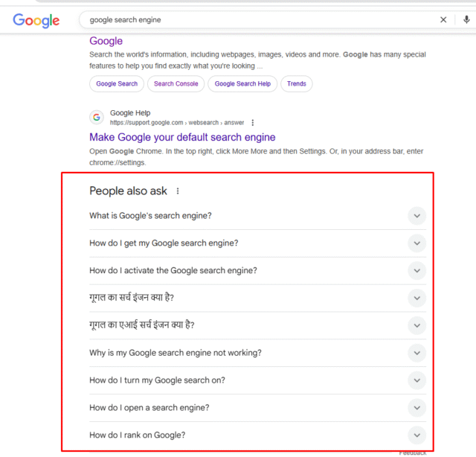The height and width of the screenshot is (457, 476).
Task: Click question text "How do I get my Google search engine?"
Action: point(164,243)
